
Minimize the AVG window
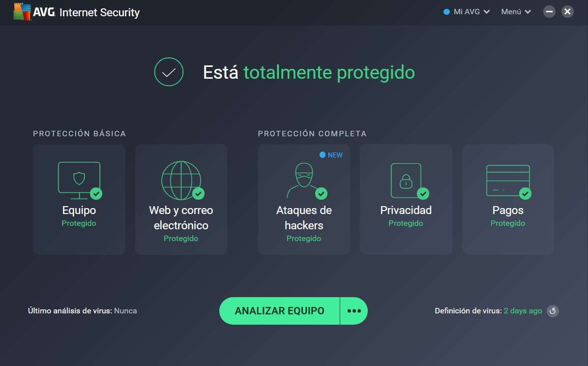coord(549,12)
